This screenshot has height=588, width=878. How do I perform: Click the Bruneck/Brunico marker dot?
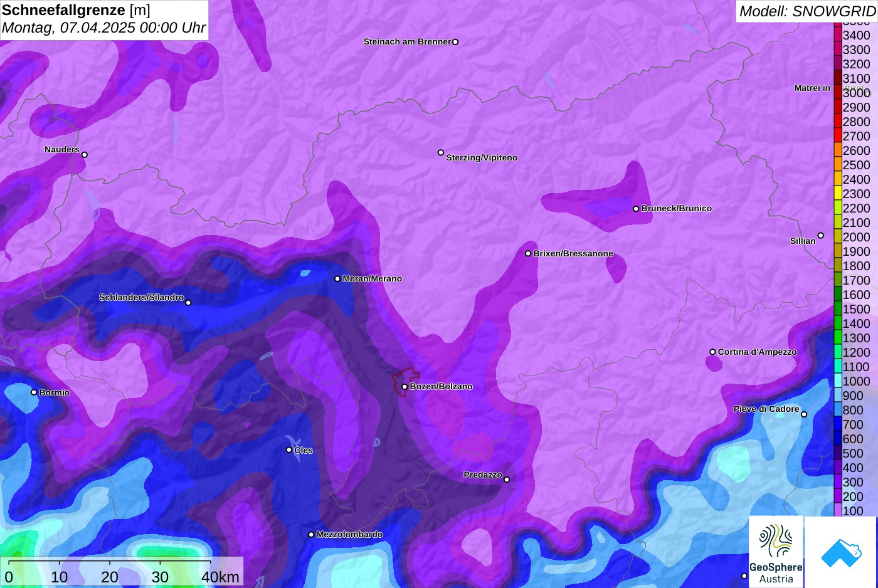click(636, 209)
